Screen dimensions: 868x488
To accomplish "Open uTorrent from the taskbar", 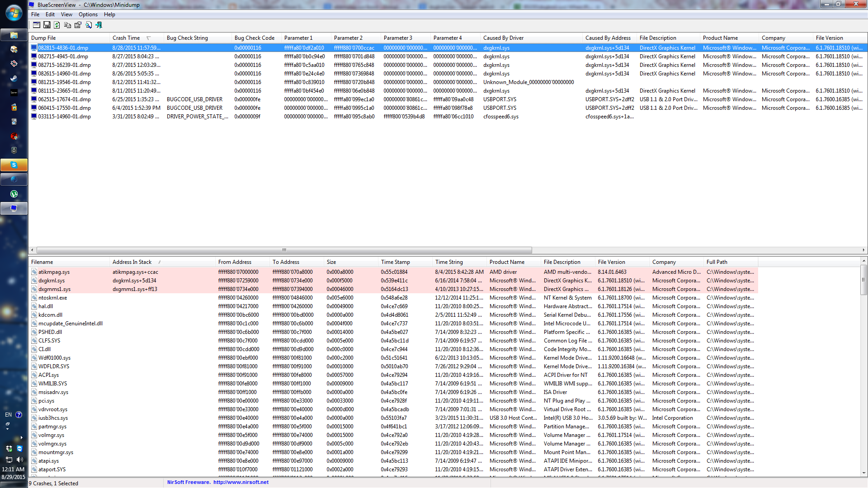I will (x=14, y=194).
